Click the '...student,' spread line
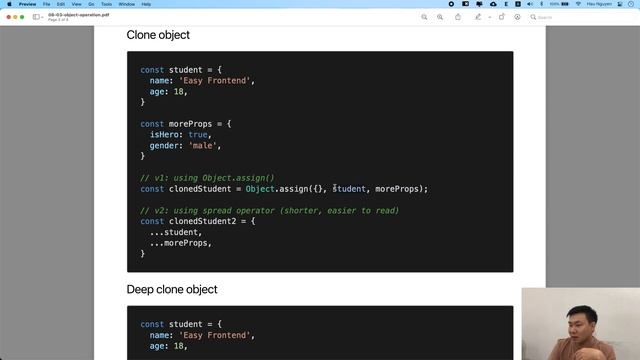The image size is (640, 360). click(x=176, y=232)
